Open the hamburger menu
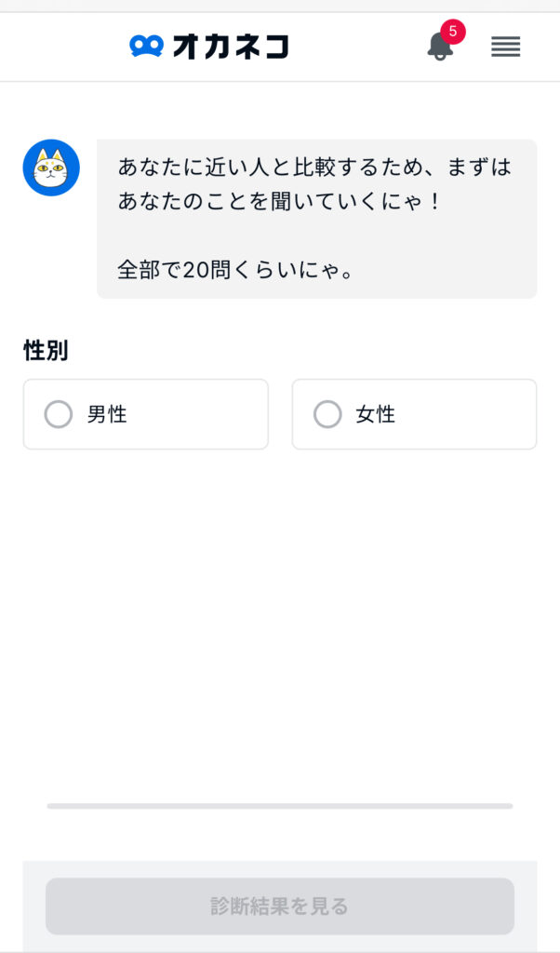The image size is (560, 953). 505,47
